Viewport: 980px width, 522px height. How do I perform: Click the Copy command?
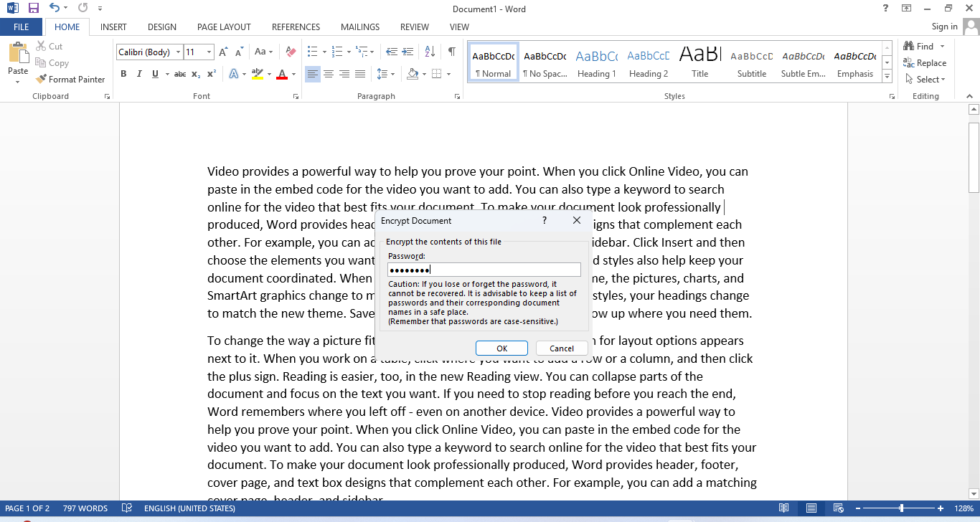click(52, 63)
